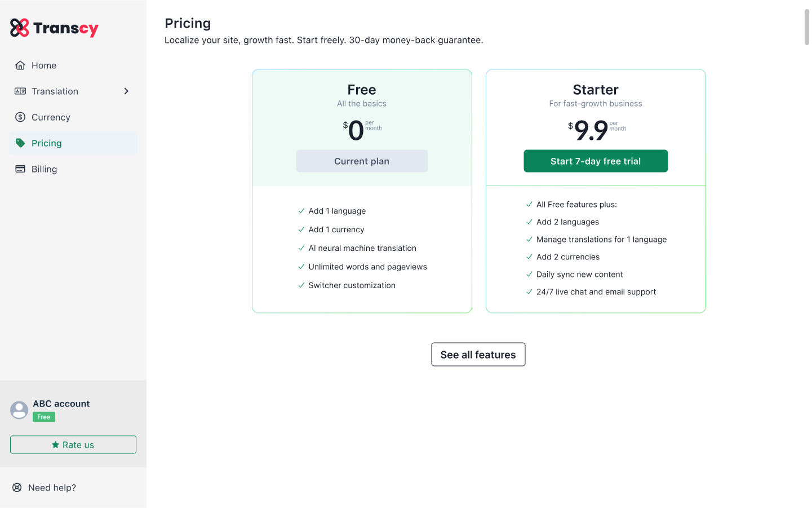Click the Pricing tag icon

20,143
